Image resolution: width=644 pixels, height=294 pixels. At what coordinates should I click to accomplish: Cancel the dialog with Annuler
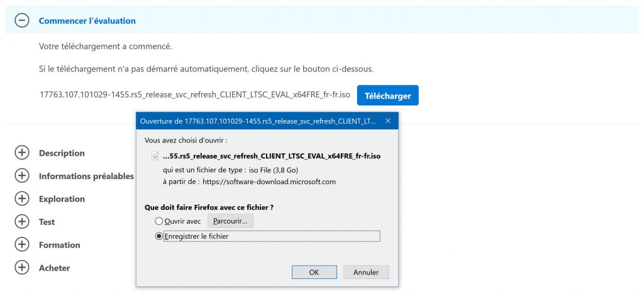pos(366,272)
